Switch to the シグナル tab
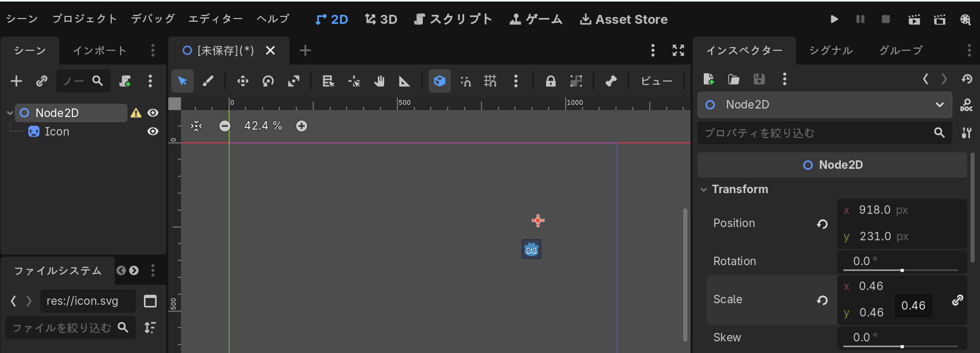 pyautogui.click(x=831, y=50)
